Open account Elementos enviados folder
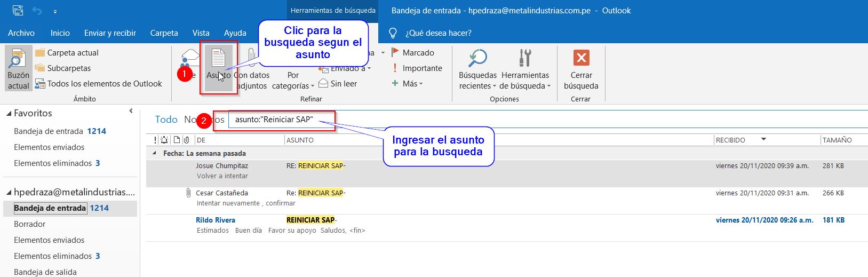The width and height of the screenshot is (868, 277). click(x=49, y=240)
